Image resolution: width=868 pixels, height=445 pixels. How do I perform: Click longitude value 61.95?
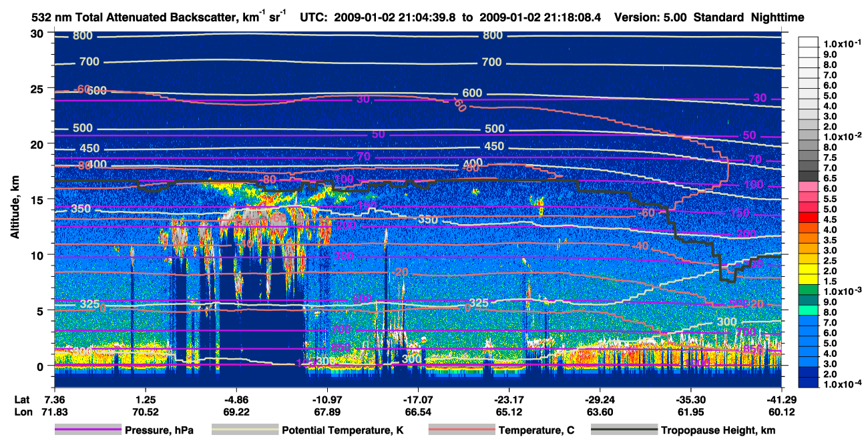[690, 412]
